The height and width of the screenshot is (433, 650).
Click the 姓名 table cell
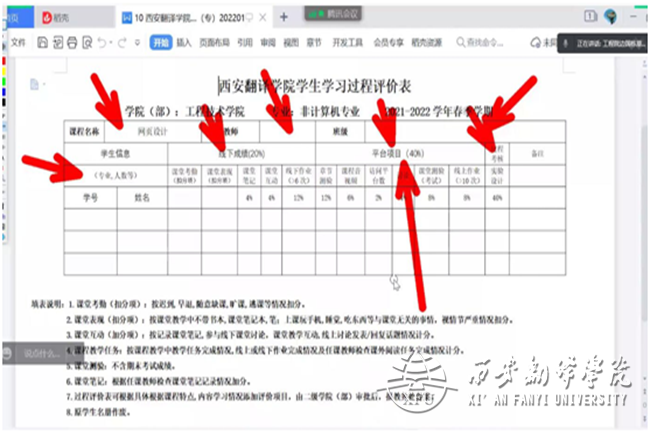tap(142, 198)
